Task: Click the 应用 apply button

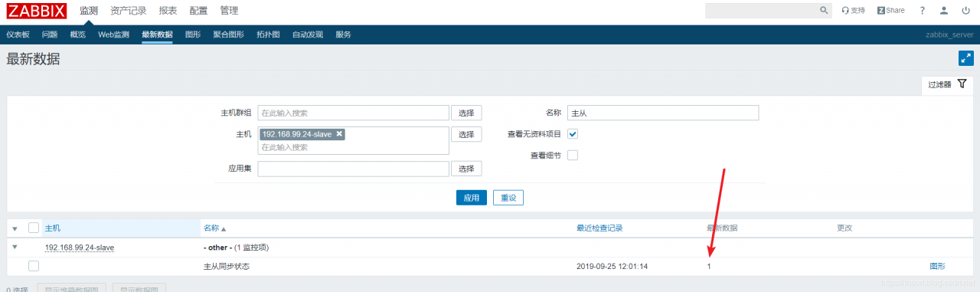Action: point(472,198)
